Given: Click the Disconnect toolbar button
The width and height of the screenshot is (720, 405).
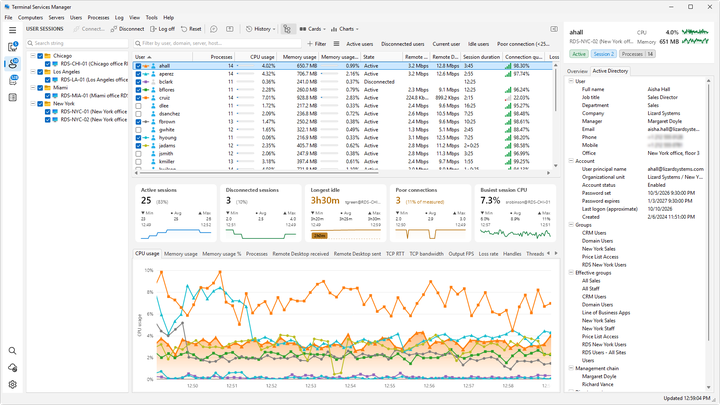Looking at the screenshot, I should point(127,29).
